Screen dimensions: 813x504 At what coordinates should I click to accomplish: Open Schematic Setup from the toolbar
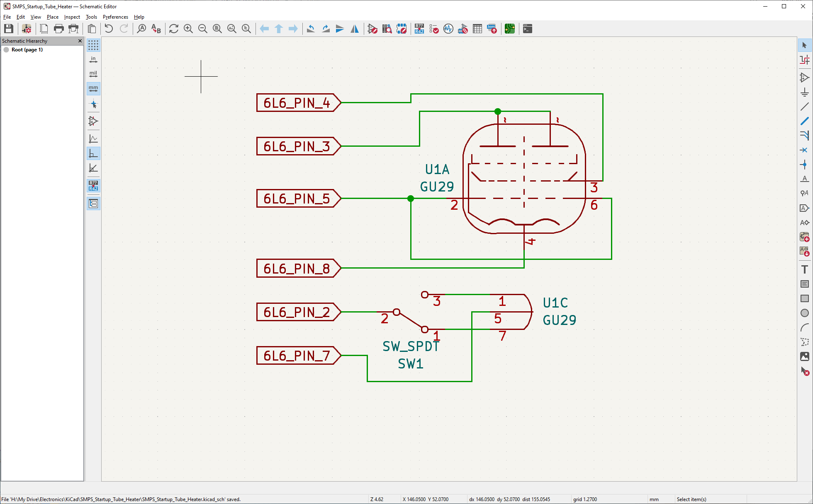(x=27, y=29)
